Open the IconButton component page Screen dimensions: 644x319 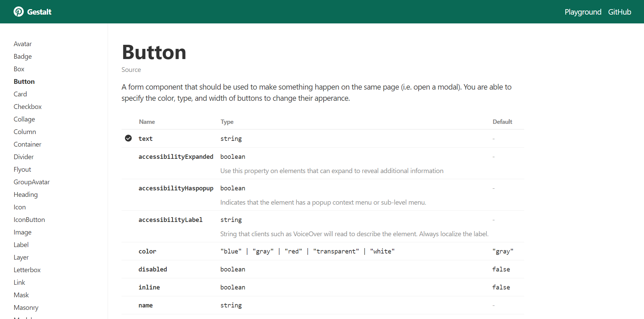(29, 220)
